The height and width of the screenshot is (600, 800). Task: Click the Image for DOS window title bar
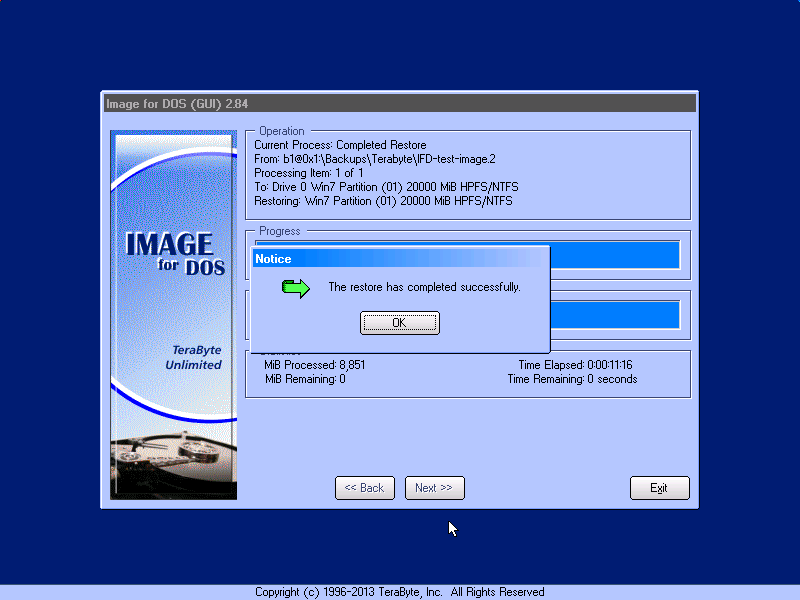tap(400, 103)
